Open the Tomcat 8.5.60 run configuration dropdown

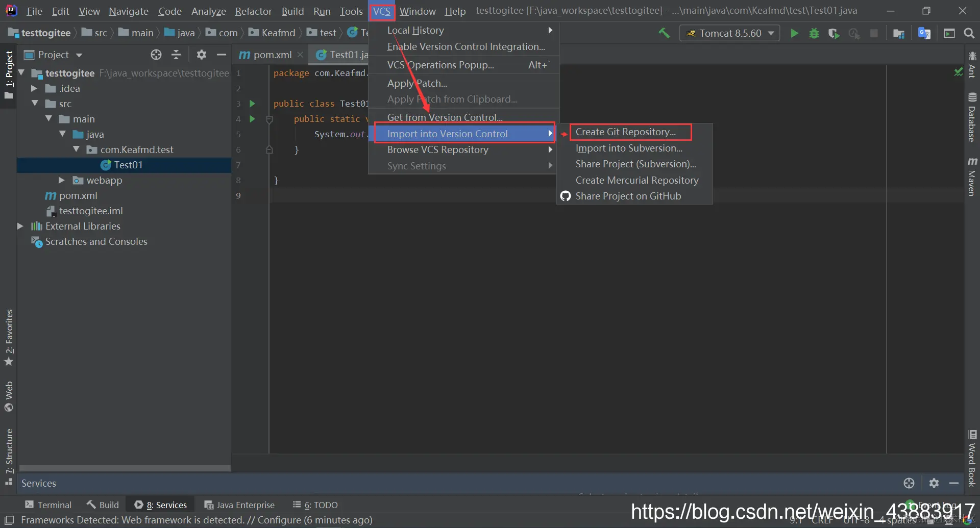pyautogui.click(x=730, y=33)
